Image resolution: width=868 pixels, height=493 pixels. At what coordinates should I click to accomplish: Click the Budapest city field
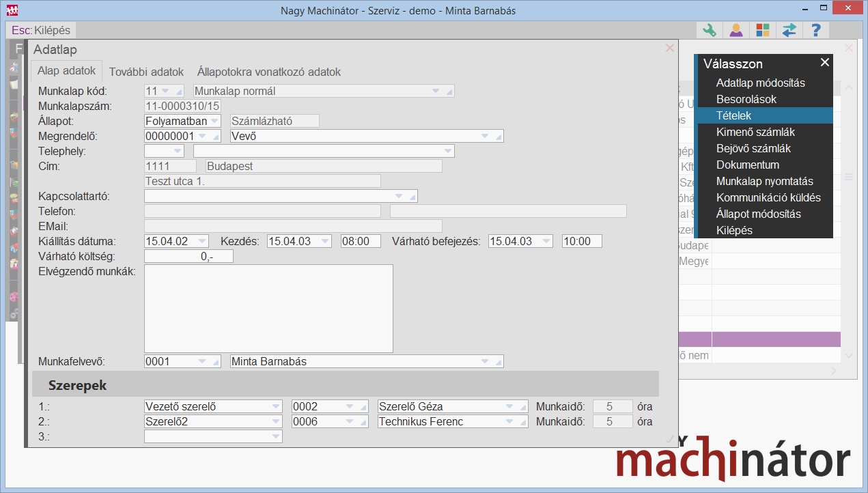(x=324, y=166)
